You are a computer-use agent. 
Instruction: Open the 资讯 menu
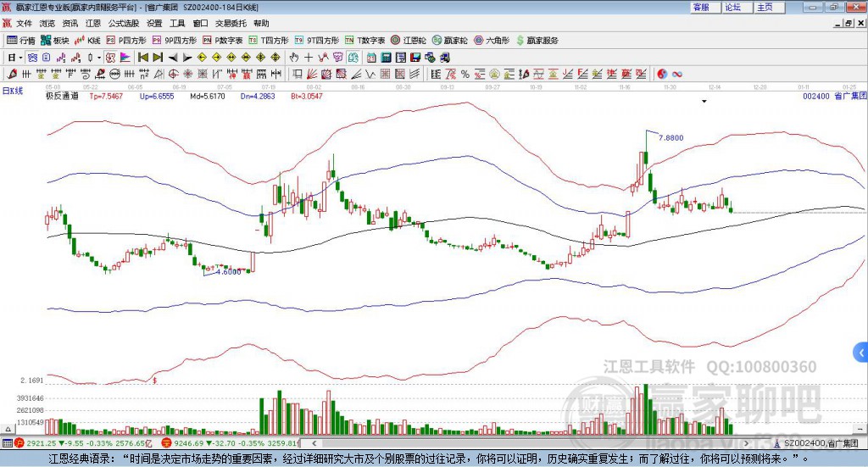point(70,23)
